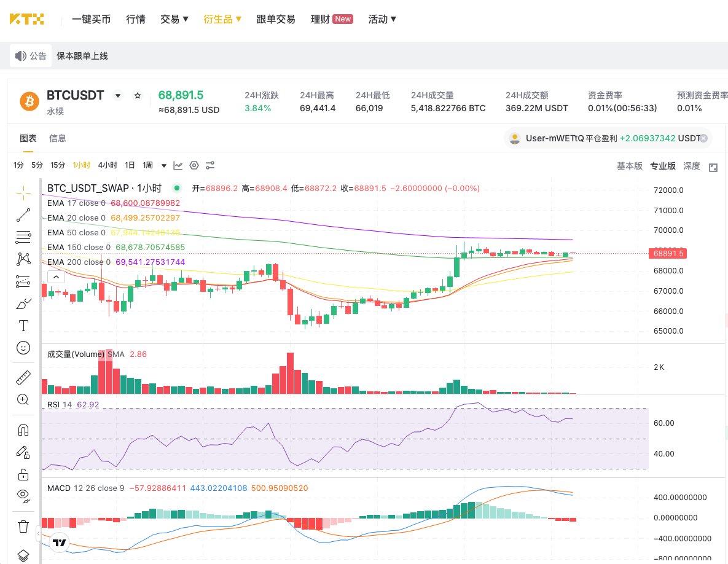Select the crosshair cursor tool

click(23, 192)
